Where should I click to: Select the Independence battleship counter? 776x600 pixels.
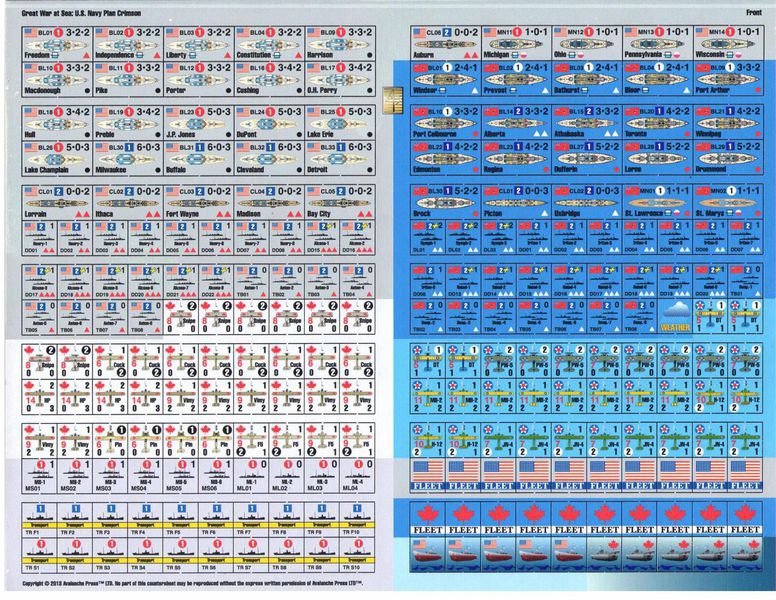coord(128,44)
